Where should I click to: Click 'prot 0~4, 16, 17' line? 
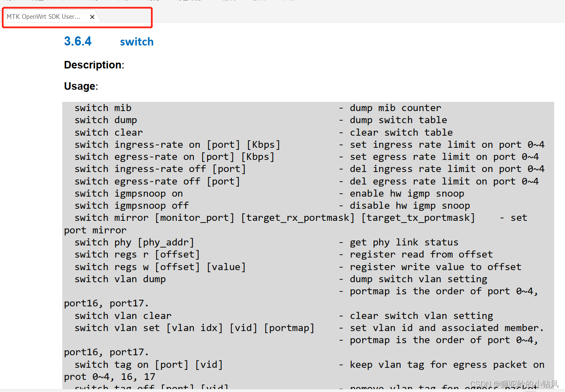[x=109, y=377]
